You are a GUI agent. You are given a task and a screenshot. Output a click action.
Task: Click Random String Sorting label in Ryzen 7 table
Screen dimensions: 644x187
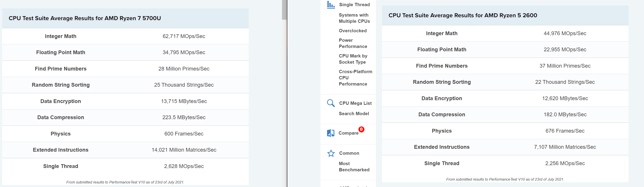(61, 85)
